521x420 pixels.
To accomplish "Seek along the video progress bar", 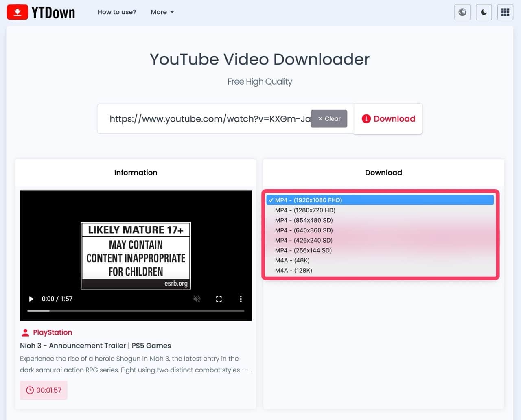I will tap(136, 311).
